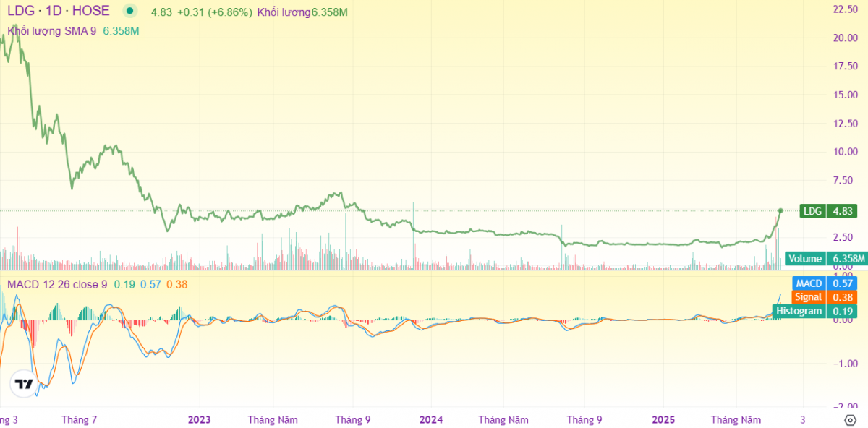Image resolution: width=868 pixels, height=428 pixels.
Task: Click the -2.00 MACD axis label
Action: coord(846,407)
